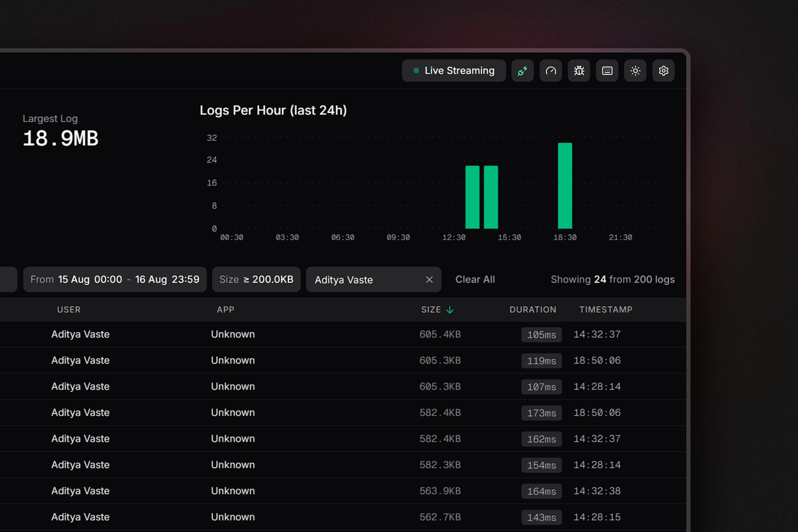Click the first green bar after 12:30
The image size is (798, 532).
coord(472,197)
